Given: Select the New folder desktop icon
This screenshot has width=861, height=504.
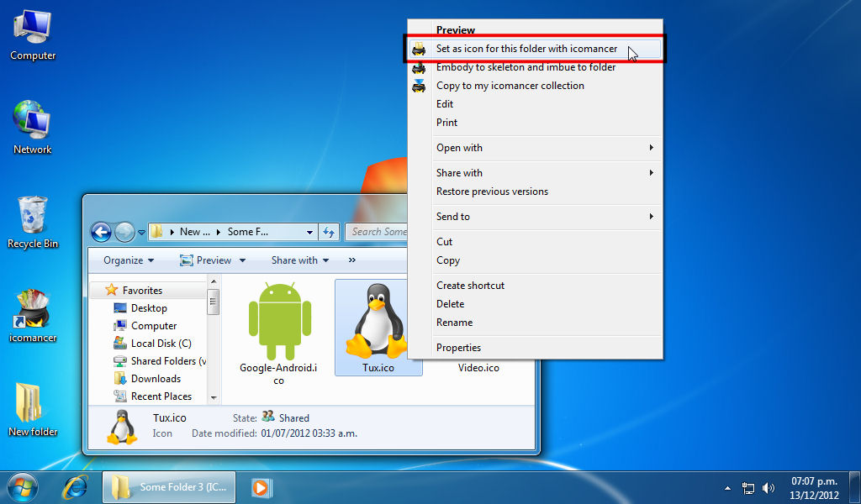Looking at the screenshot, I should pos(33,410).
